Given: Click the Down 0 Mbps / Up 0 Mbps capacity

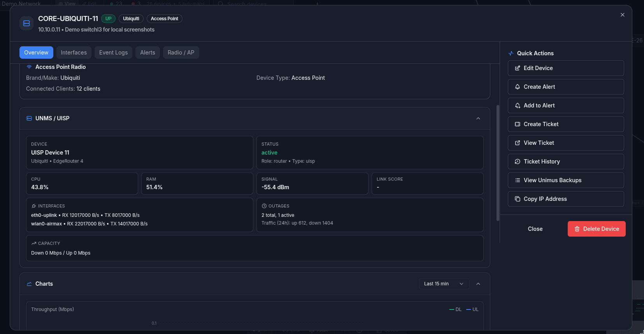Looking at the screenshot, I should [x=61, y=253].
